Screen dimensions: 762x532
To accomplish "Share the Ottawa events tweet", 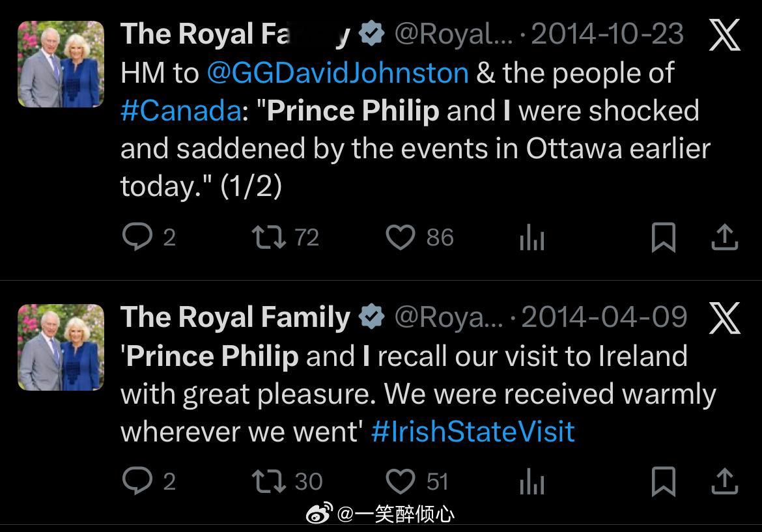I will [x=725, y=238].
